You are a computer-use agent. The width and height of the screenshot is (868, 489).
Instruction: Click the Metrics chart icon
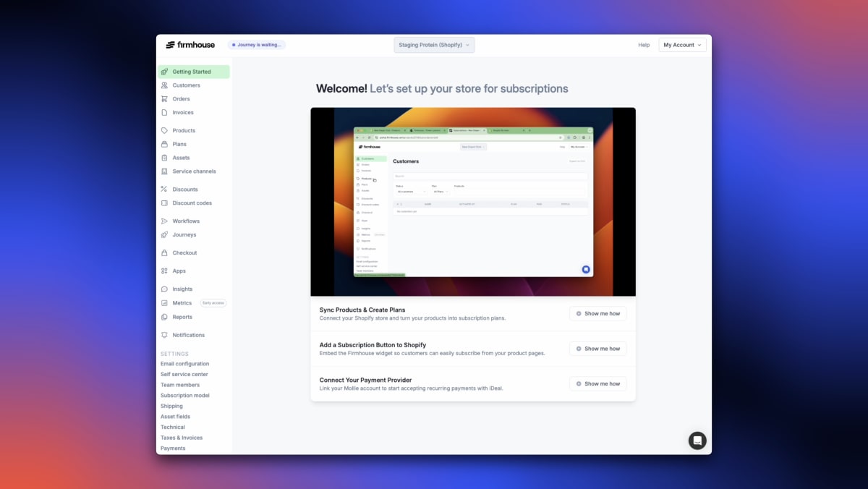point(165,303)
